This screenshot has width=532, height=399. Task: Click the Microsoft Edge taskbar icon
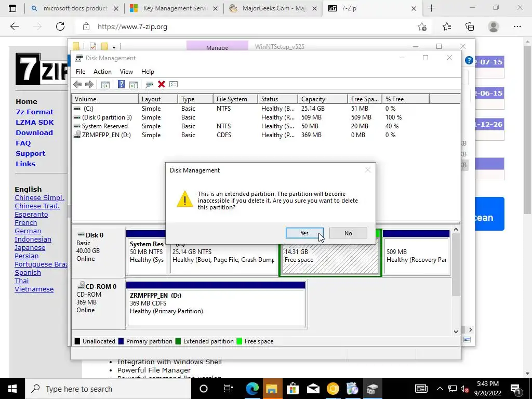[x=252, y=389]
